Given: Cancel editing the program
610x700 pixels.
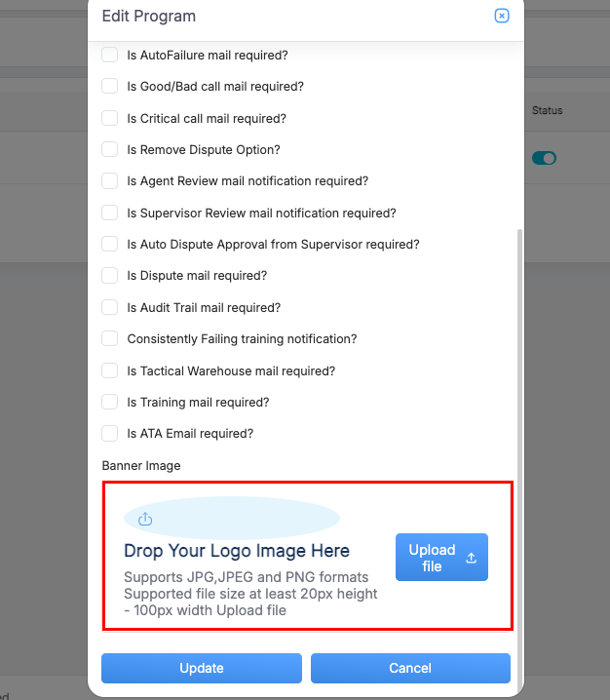Looking at the screenshot, I should coord(410,669).
